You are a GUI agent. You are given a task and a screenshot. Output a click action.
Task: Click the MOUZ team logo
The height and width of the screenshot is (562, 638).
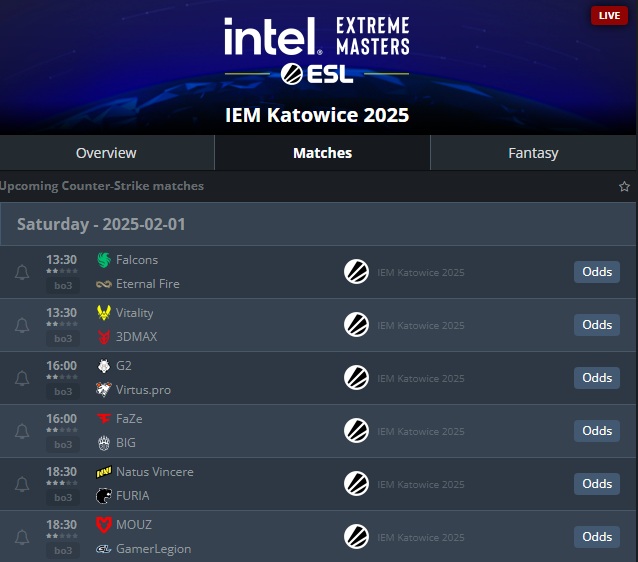point(104,525)
